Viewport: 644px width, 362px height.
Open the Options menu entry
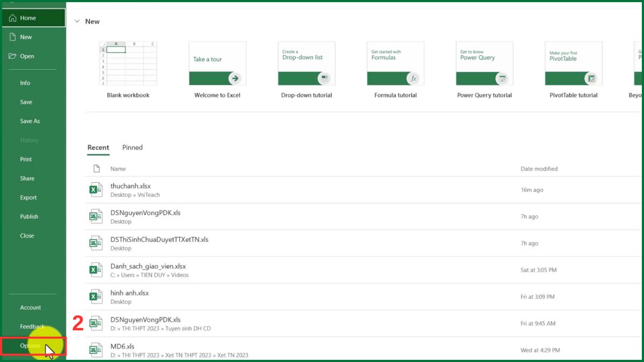point(30,346)
